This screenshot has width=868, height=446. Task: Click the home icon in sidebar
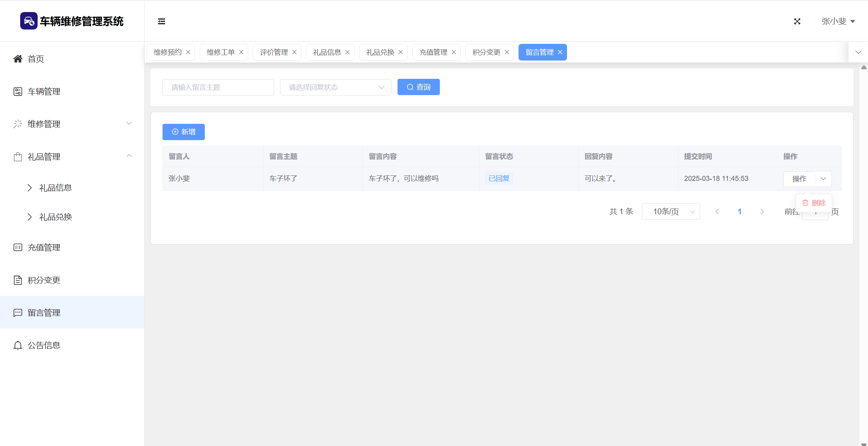pos(18,59)
